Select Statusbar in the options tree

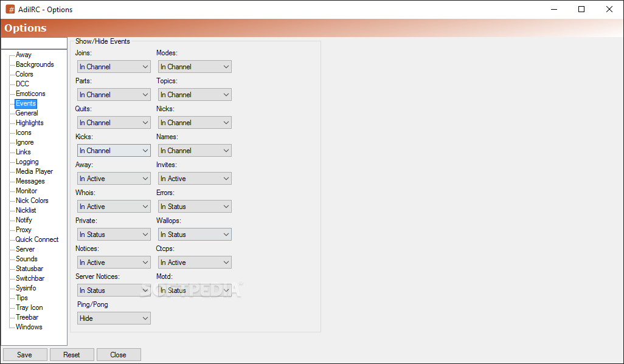point(29,269)
